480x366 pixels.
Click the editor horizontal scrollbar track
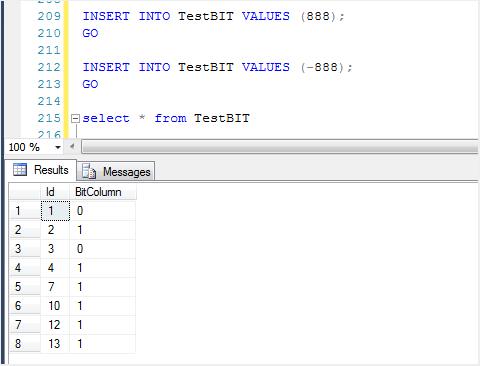(280, 147)
